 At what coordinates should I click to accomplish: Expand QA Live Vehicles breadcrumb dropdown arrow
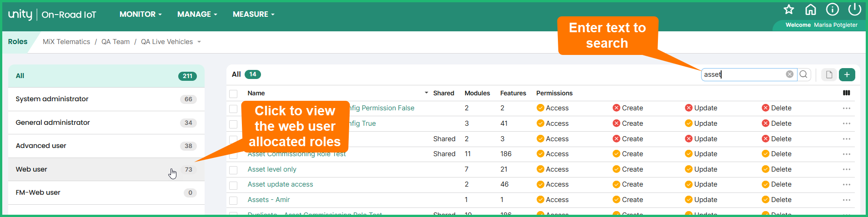pos(199,42)
